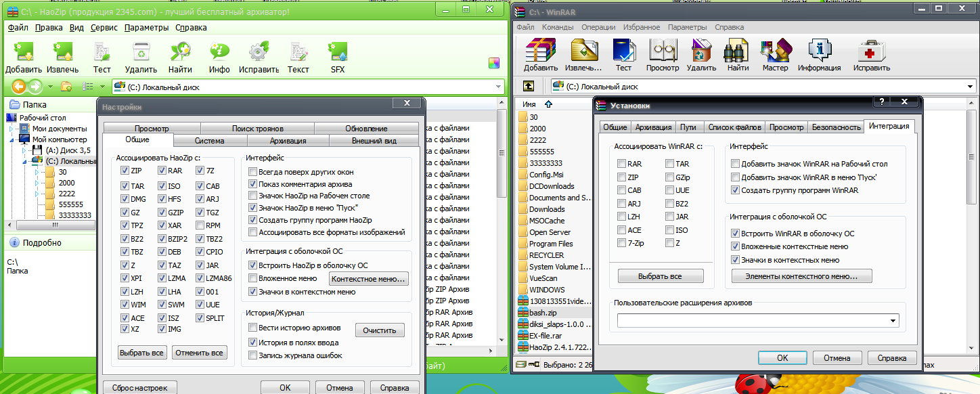Select bash.zip in the WinRAR file list
Screen dimensions: 980x394
[x=542, y=312]
